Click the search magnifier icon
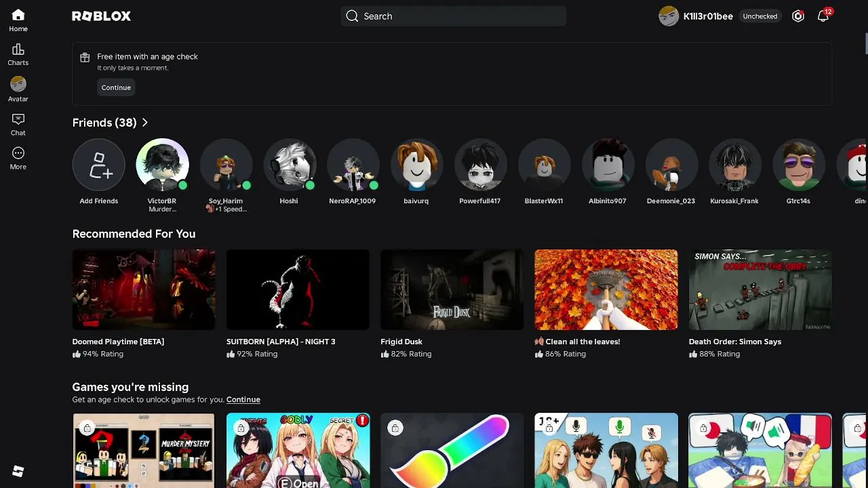Screen dimensions: 868x488 pyautogui.click(x=352, y=16)
